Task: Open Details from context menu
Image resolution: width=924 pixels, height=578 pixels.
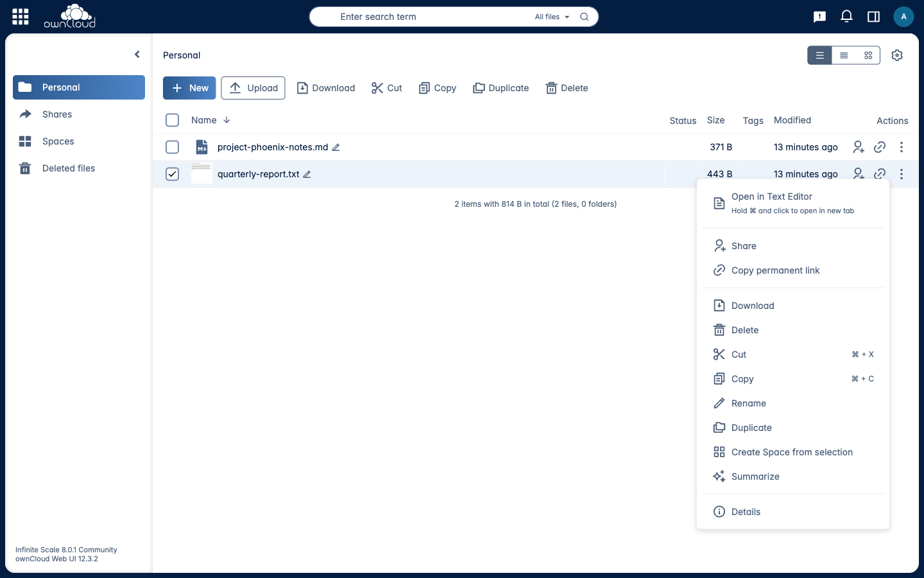Action: coord(793,512)
